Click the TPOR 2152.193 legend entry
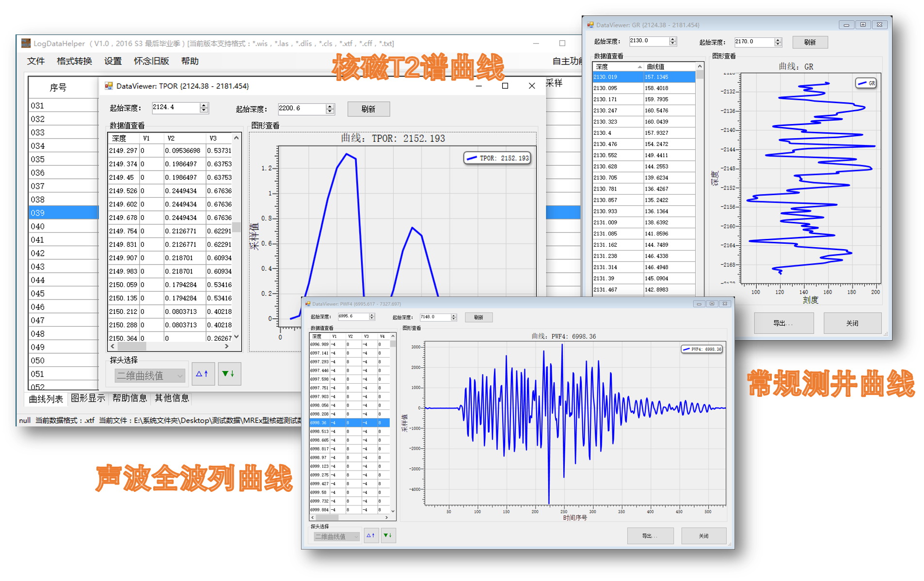The image size is (924, 581). tap(497, 158)
